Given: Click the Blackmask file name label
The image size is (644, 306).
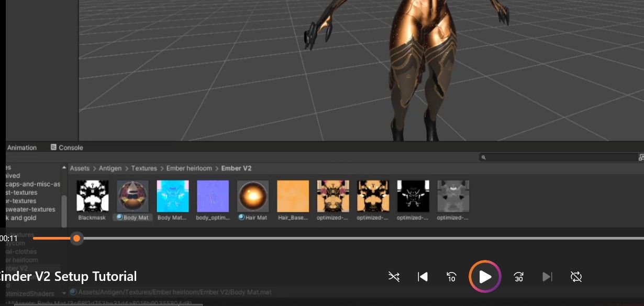Looking at the screenshot, I should click(x=92, y=218).
